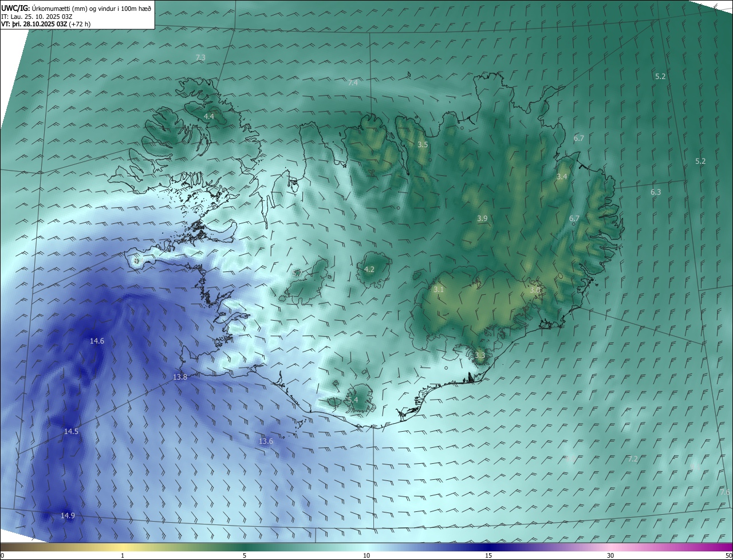The image size is (733, 560).
Task: Click the 13.6 precipitation value label
Action: tap(266, 441)
